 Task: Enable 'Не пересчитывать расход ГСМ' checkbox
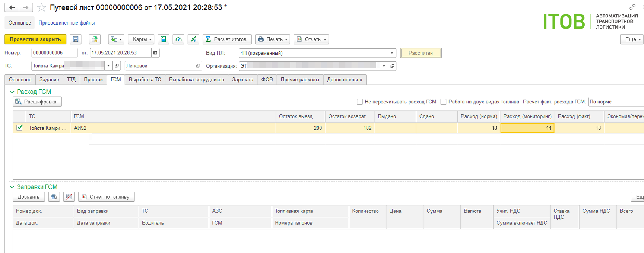(x=360, y=102)
